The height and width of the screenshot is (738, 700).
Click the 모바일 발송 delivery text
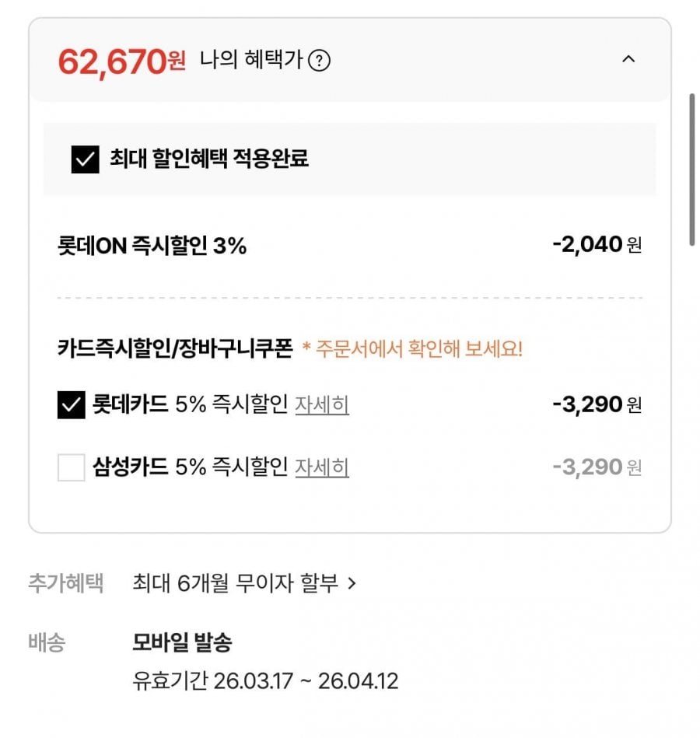(182, 643)
